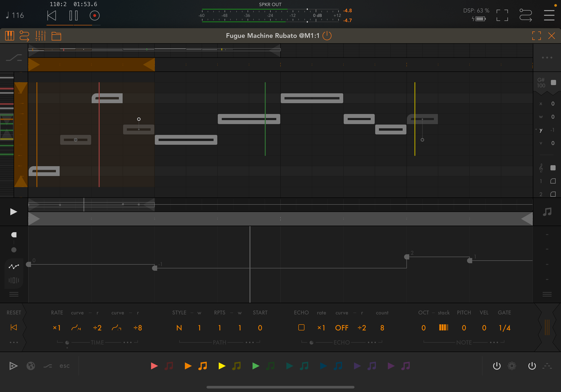Expand the ECHO section three dots

372,342
